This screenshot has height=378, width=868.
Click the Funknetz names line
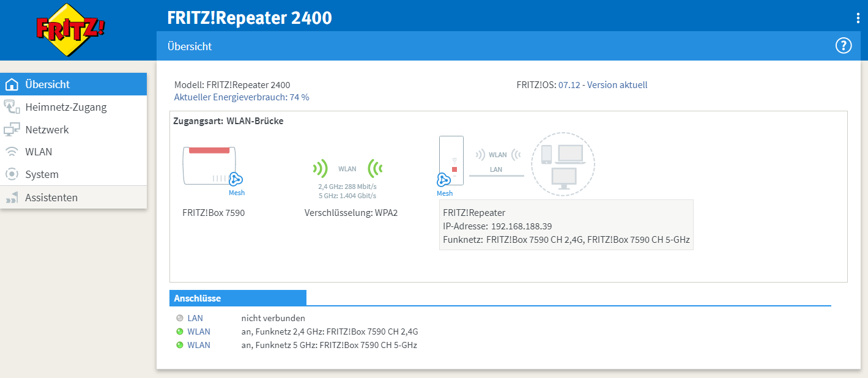pyautogui.click(x=566, y=240)
